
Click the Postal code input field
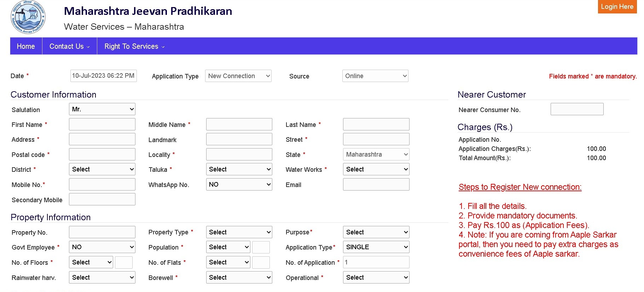(x=102, y=154)
